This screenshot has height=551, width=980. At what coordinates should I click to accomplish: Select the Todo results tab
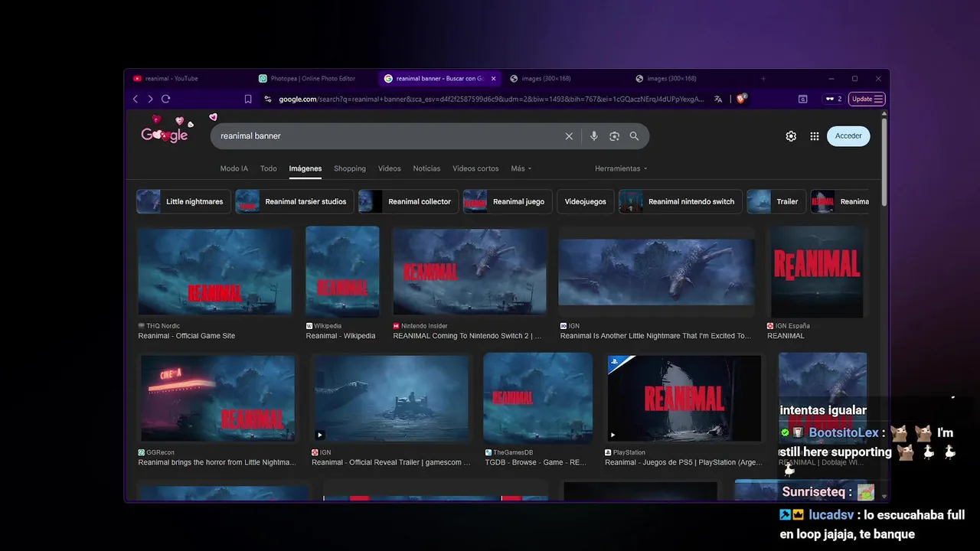coord(269,168)
